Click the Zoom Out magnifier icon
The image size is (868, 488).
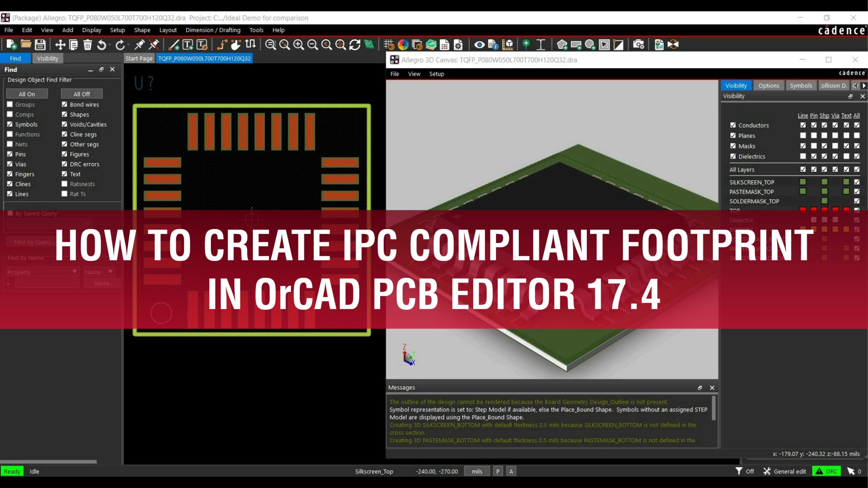point(313,44)
